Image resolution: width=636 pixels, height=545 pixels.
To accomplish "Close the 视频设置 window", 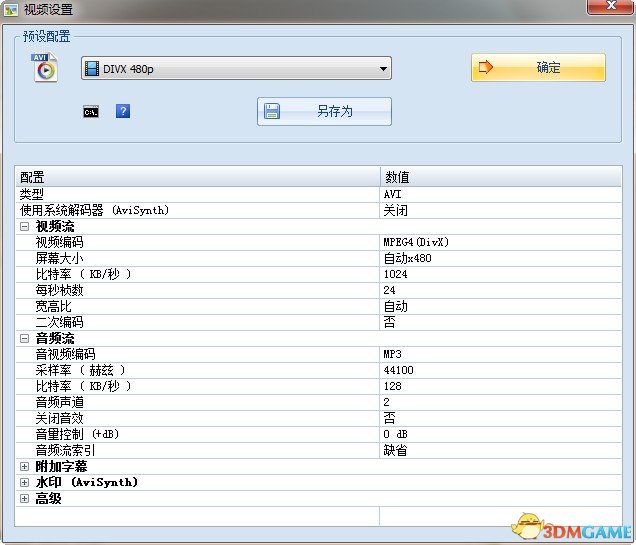I will click(611, 6).
